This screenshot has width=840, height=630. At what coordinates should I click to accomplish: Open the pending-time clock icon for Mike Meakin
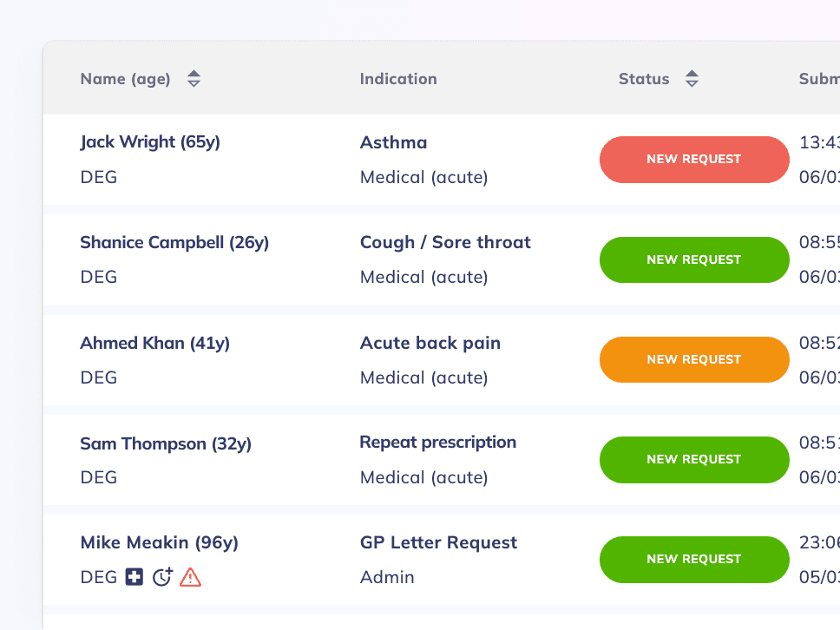161,576
